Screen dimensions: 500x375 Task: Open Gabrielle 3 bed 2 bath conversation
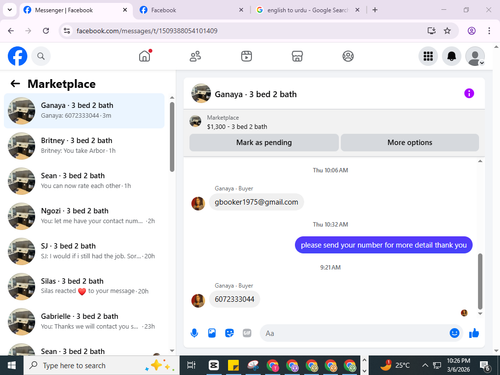(84, 322)
